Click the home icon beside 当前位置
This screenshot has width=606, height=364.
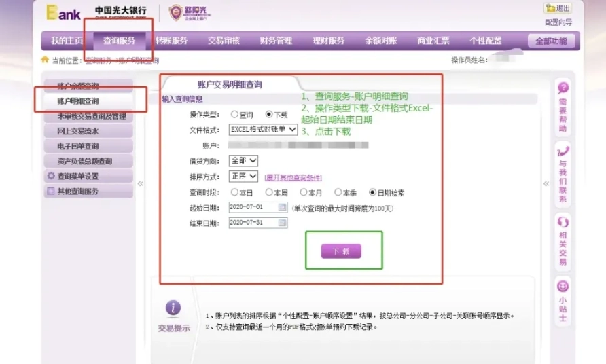point(45,60)
